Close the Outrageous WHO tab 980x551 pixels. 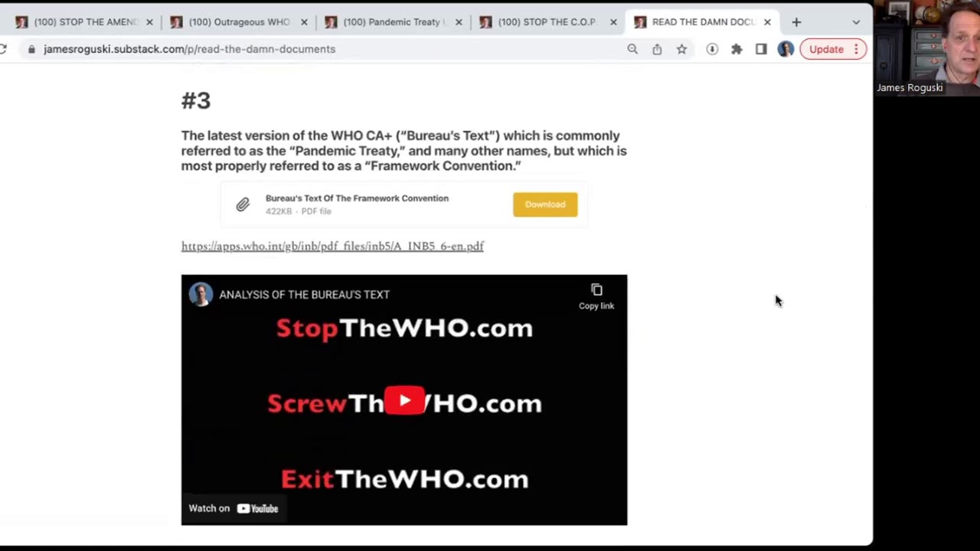coord(304,22)
